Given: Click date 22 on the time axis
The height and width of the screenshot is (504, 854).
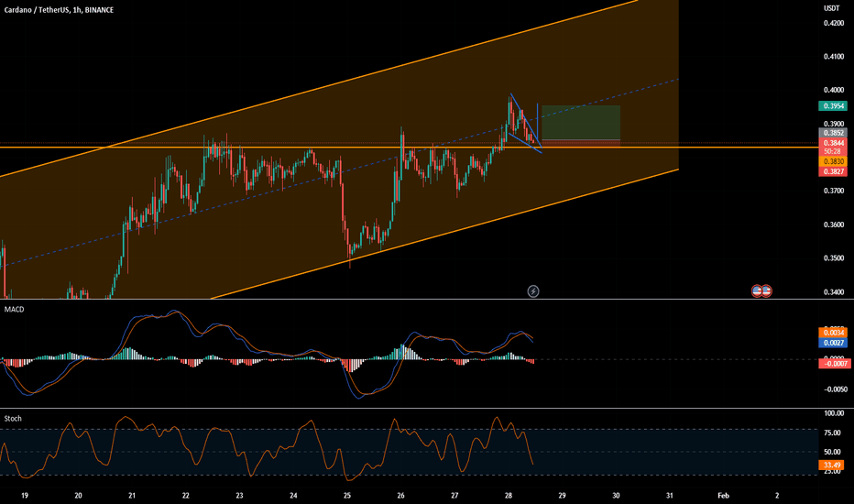Looking at the screenshot, I should (186, 495).
